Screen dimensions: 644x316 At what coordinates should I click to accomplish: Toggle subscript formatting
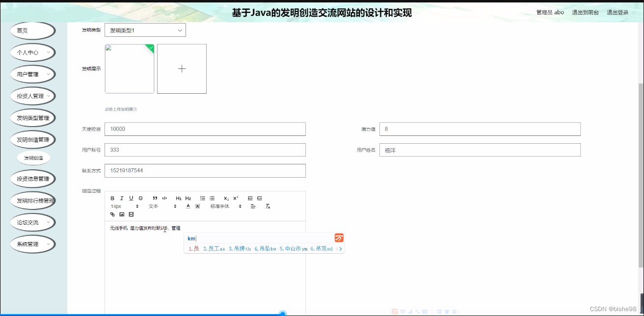(x=226, y=198)
